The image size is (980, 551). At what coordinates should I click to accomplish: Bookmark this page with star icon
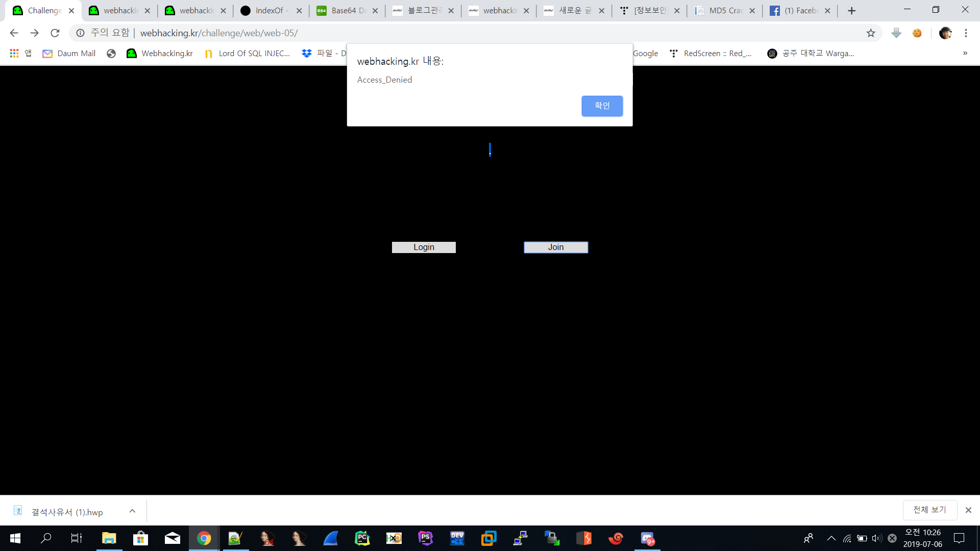pyautogui.click(x=871, y=33)
